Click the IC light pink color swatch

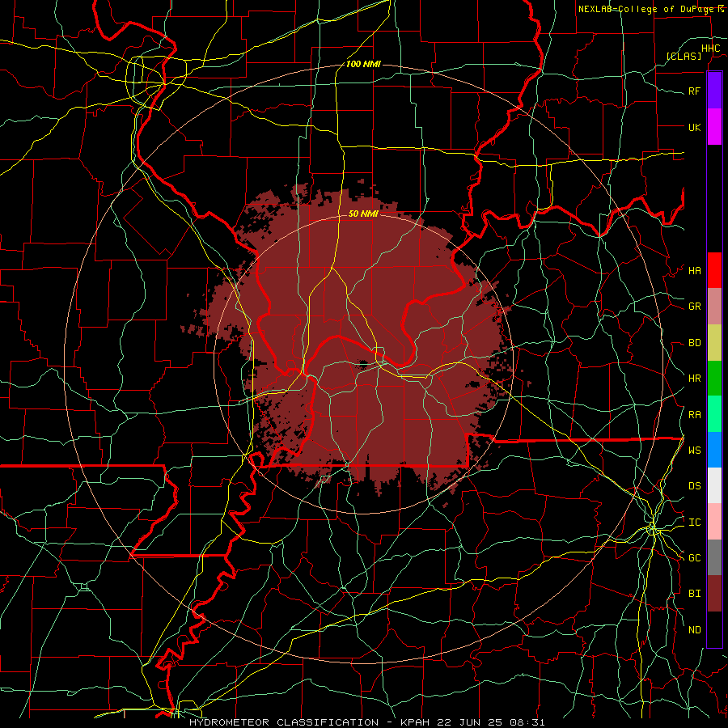click(714, 522)
